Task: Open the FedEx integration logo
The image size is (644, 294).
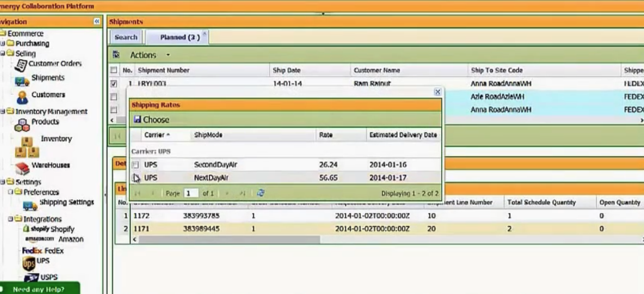Action: tap(32, 251)
